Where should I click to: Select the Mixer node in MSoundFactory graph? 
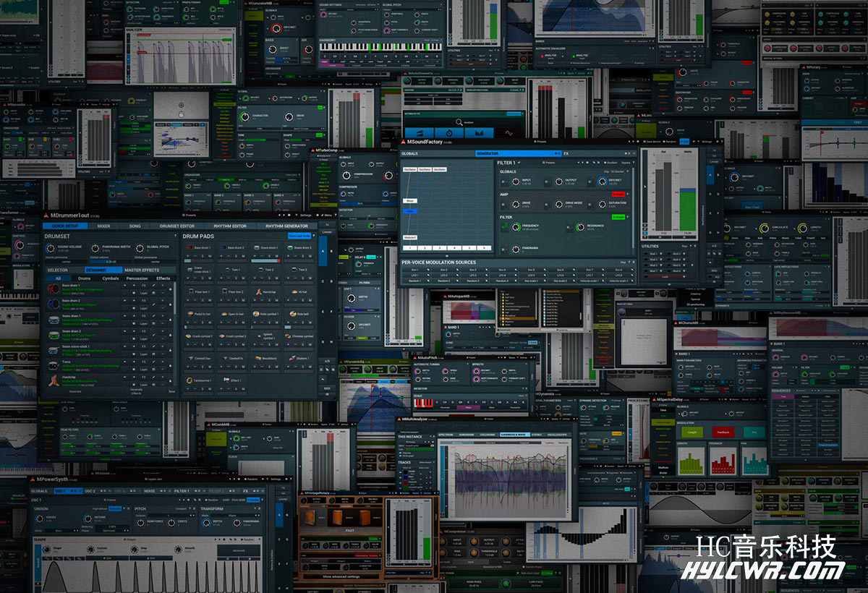click(x=410, y=201)
